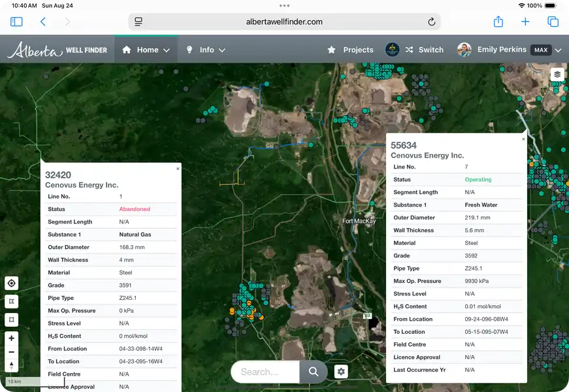Click the Safari three-dot multitasking handle
The image size is (569, 392).
point(285,6)
